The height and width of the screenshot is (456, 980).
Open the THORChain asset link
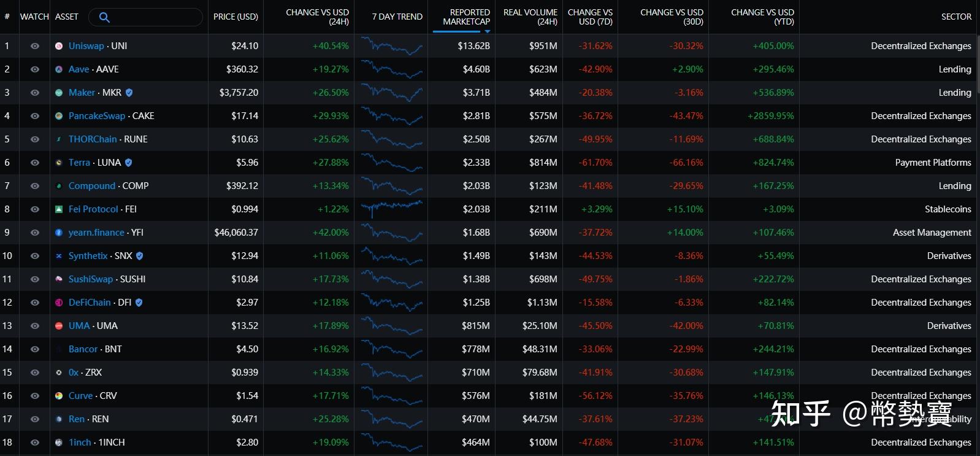(x=93, y=139)
